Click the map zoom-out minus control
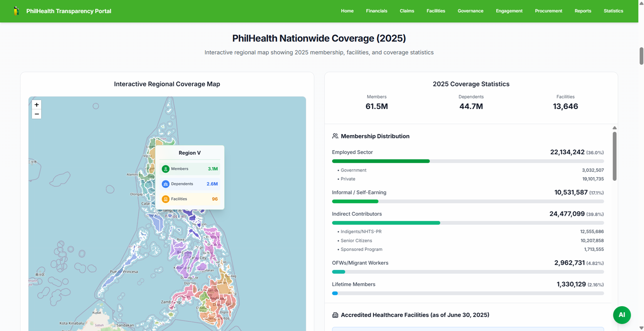Viewport: 644px width, 331px height. (37, 114)
